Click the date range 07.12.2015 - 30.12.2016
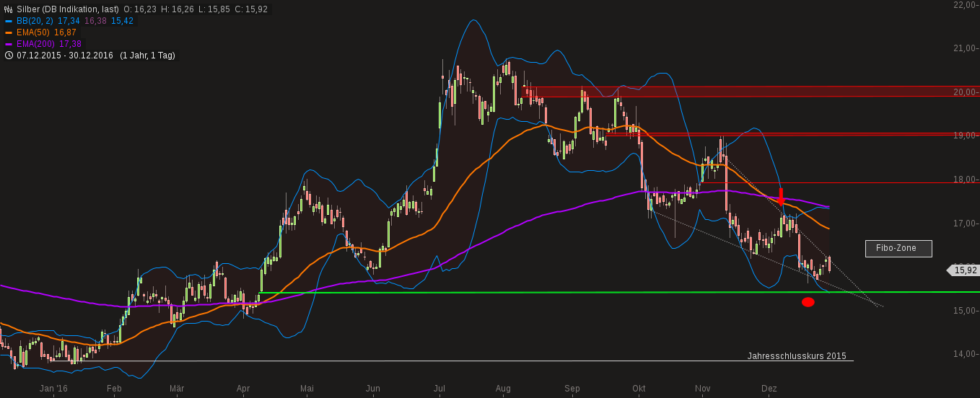Screen dimensions: 980x398 pyautogui.click(x=65, y=56)
